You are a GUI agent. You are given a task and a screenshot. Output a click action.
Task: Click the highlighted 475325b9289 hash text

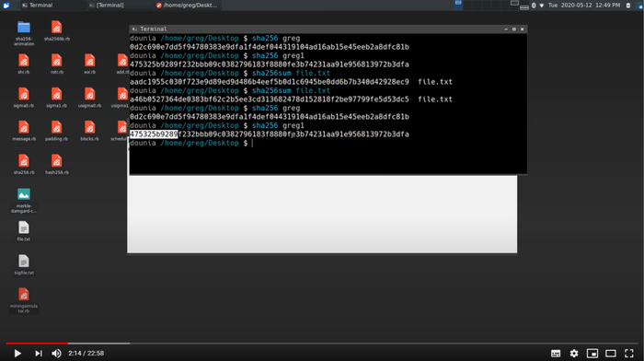(x=154, y=134)
